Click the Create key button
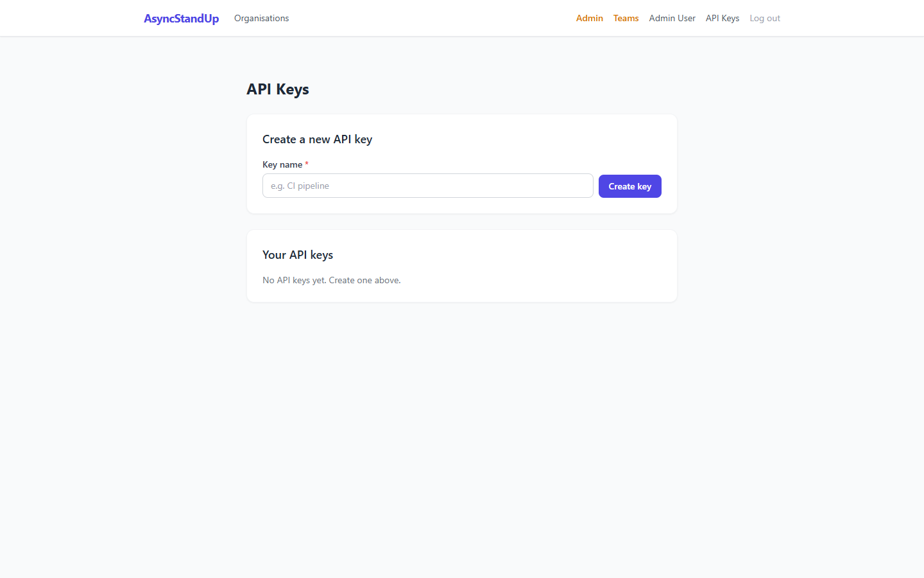Image resolution: width=924 pixels, height=578 pixels. [x=629, y=186]
